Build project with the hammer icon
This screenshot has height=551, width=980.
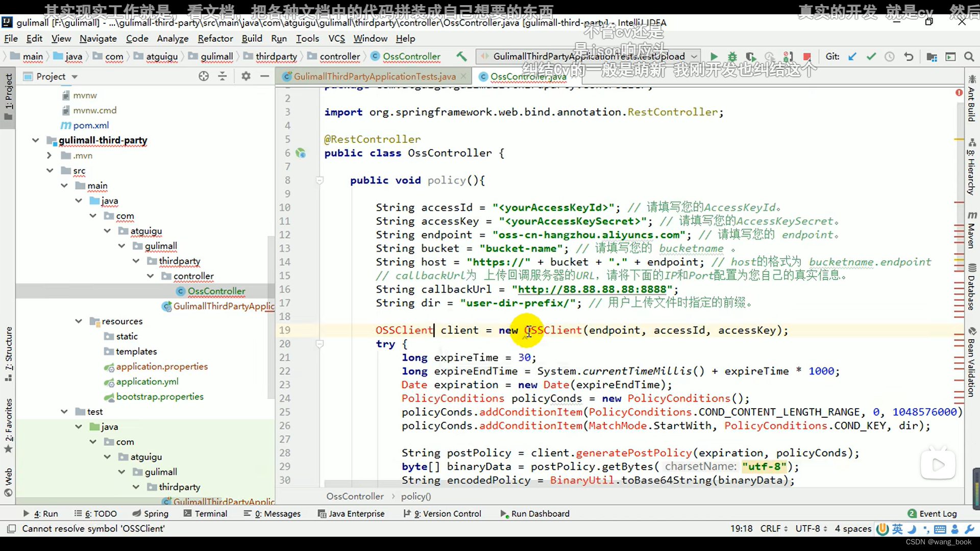[x=461, y=57]
